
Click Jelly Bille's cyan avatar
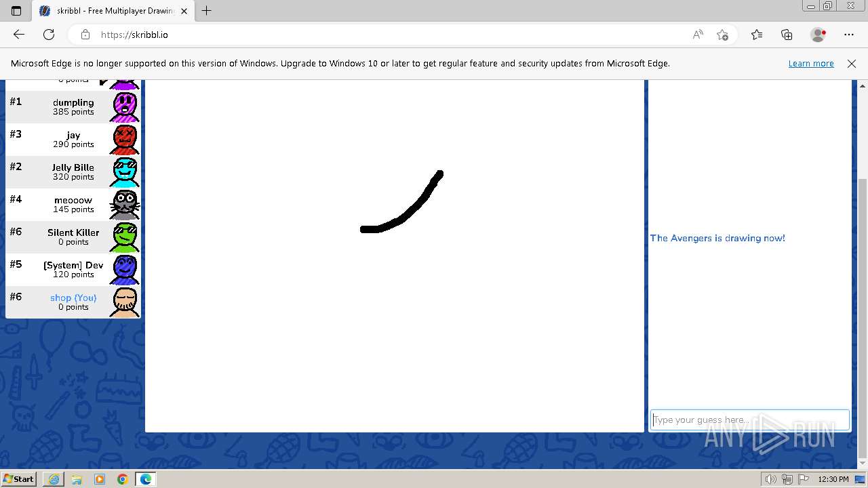(x=125, y=171)
